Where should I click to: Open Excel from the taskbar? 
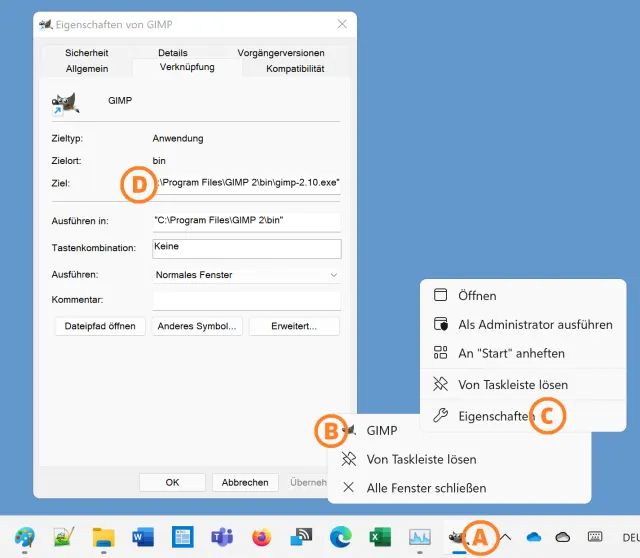coord(380,538)
